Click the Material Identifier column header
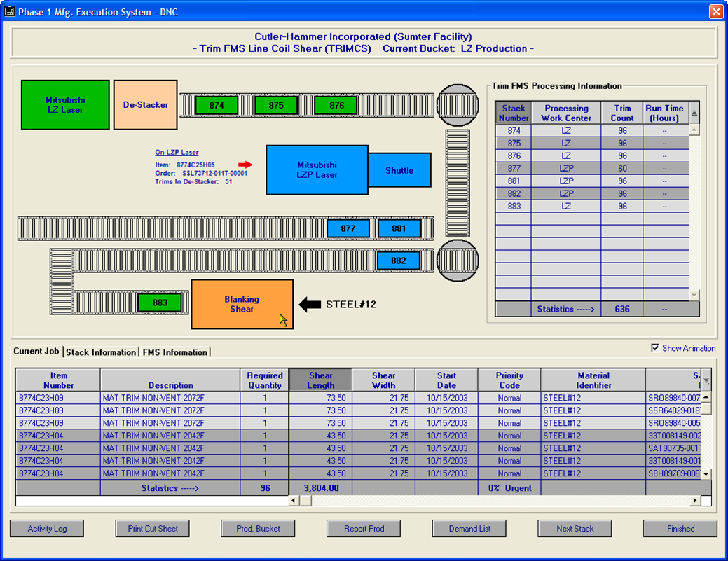This screenshot has width=728, height=561. pyautogui.click(x=593, y=380)
